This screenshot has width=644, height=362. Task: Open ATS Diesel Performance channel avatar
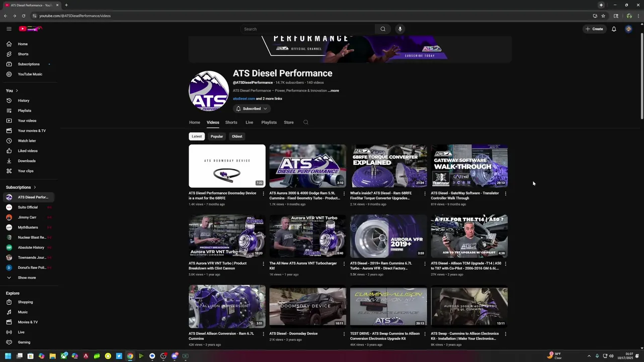[x=209, y=90]
